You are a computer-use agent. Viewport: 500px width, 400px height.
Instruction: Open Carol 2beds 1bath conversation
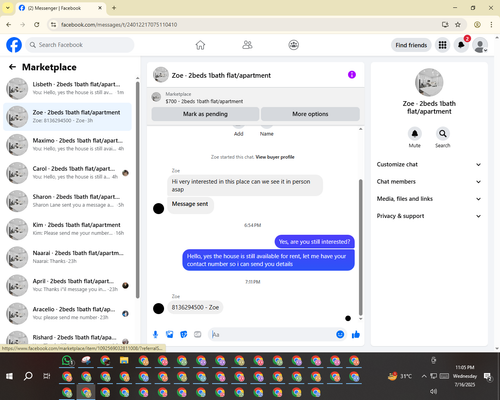click(67, 173)
